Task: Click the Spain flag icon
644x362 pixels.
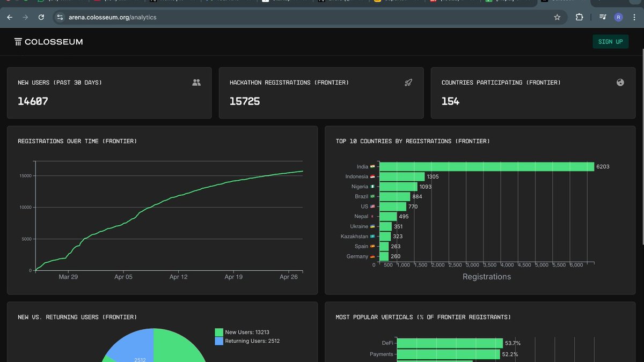Action: [372, 246]
